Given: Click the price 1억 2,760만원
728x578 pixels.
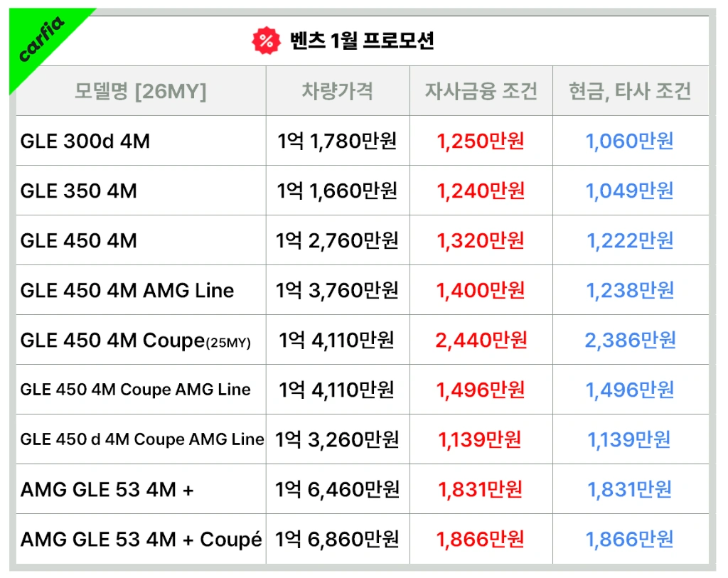Looking at the screenshot, I should [x=337, y=240].
